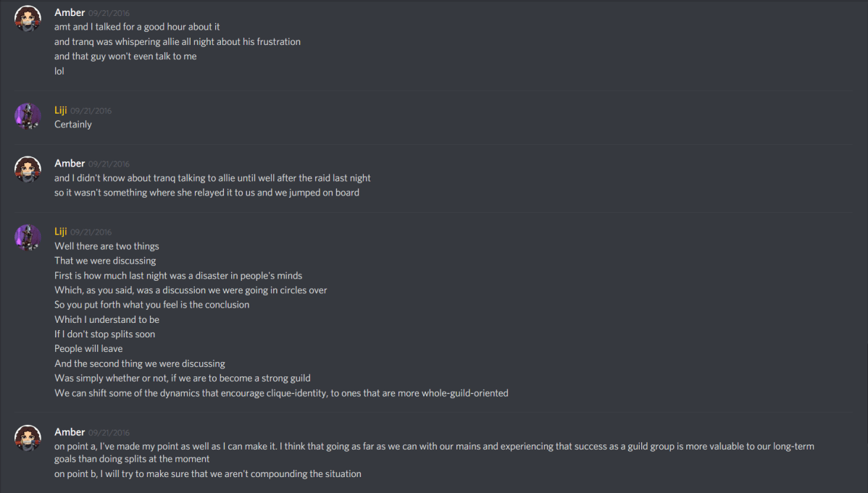
Task: Select Liji's username above Certainly
Action: click(59, 109)
